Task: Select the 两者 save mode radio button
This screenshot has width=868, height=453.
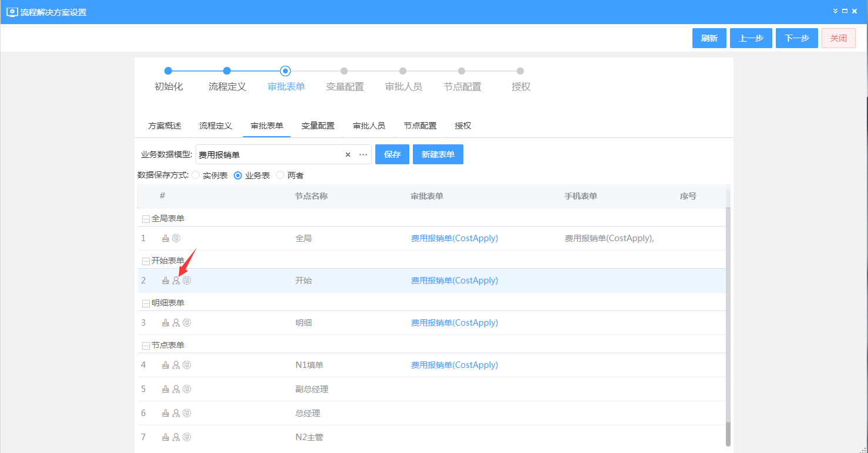Action: [280, 175]
